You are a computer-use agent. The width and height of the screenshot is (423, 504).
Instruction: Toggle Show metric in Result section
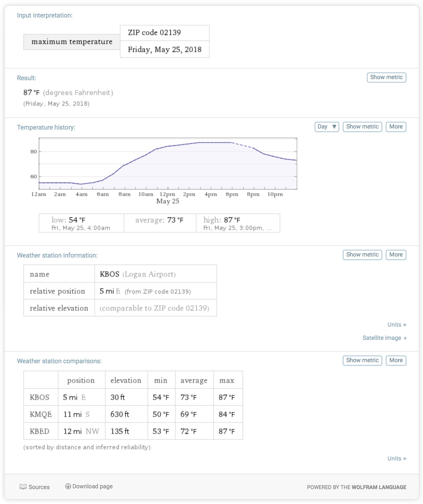pyautogui.click(x=386, y=77)
